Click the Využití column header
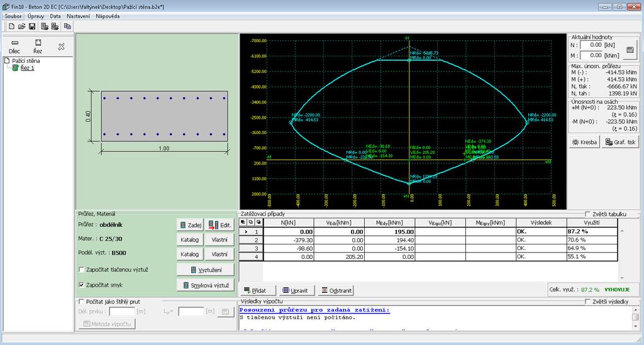Image resolution: width=644 pixels, height=345 pixels. click(592, 222)
